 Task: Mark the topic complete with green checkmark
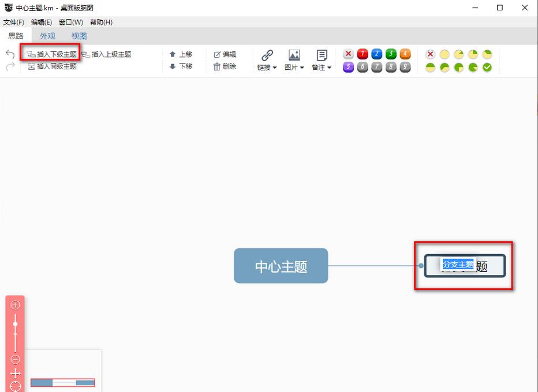[487, 67]
